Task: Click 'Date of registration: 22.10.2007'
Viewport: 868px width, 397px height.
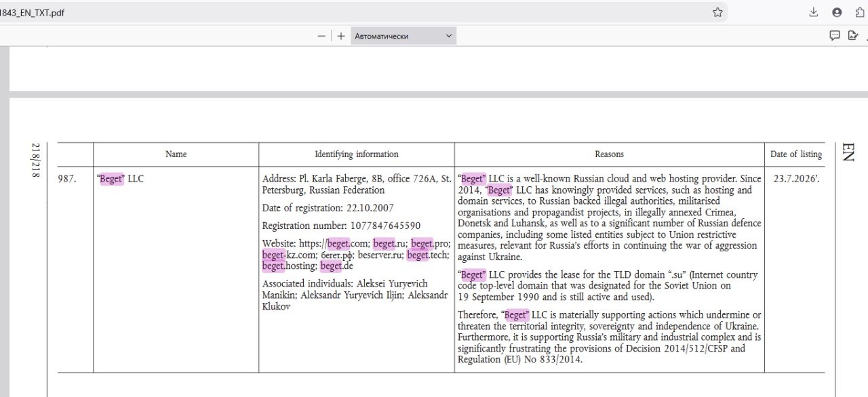Action: click(328, 208)
